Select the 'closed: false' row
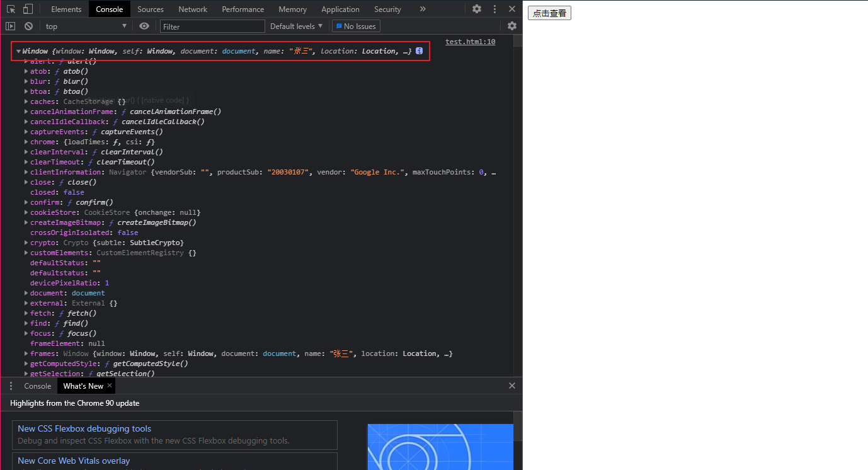Screen dimensions: 868x470 (57, 192)
